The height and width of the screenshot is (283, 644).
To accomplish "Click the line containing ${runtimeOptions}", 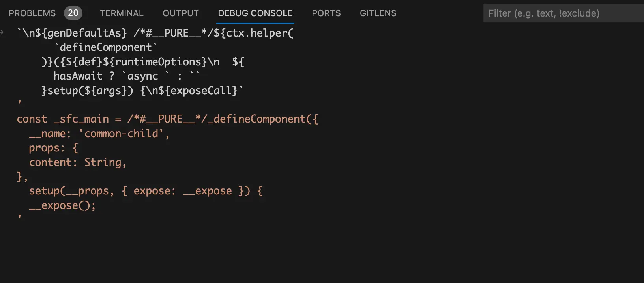I will coord(142,62).
